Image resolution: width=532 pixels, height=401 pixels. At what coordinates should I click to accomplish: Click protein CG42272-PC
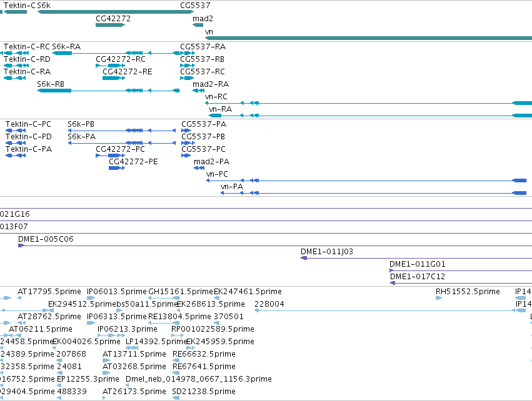tap(110, 156)
